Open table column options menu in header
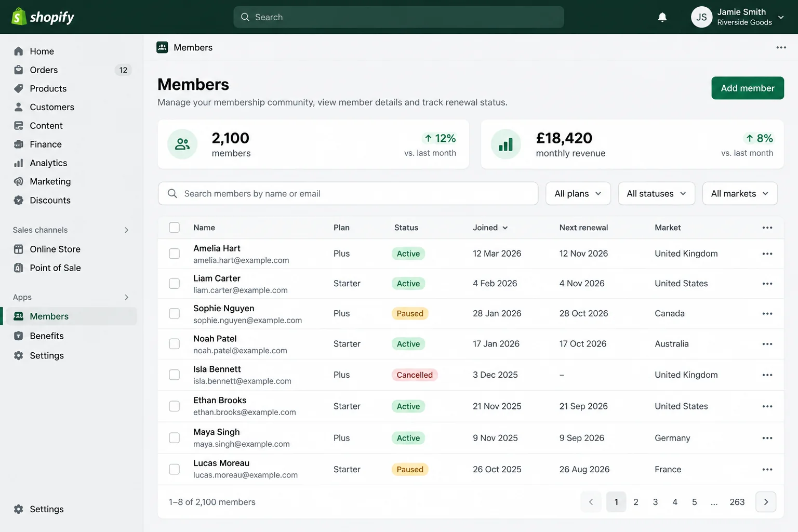798x532 pixels. (x=767, y=228)
